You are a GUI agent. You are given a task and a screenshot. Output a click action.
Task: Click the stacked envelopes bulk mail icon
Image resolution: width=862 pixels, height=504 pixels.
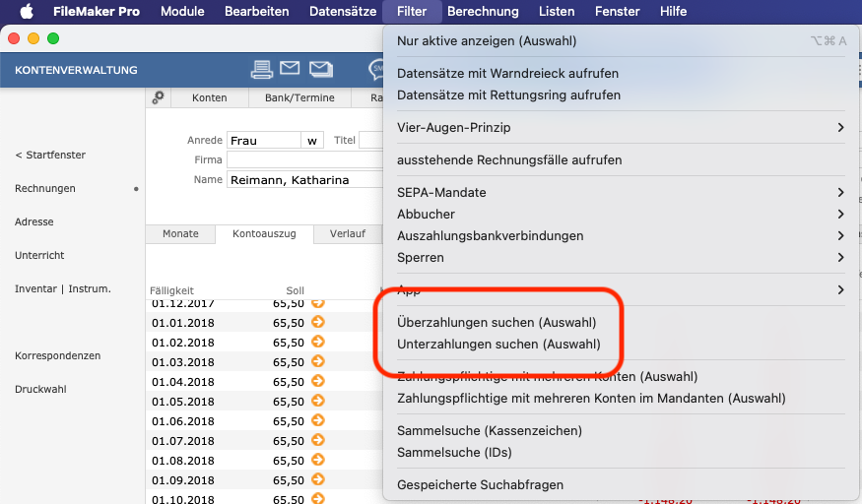(321, 69)
